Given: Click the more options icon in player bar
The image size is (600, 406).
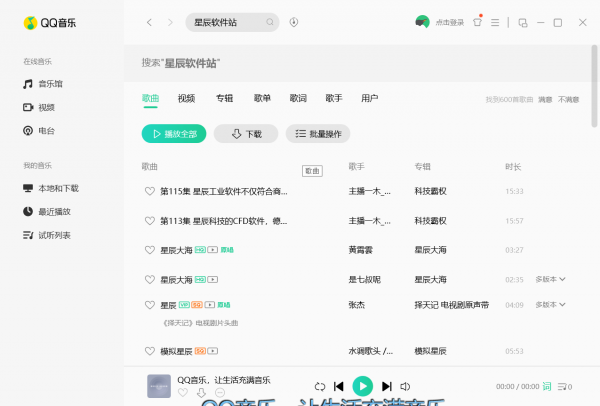Looking at the screenshot, I should pyautogui.click(x=220, y=393).
